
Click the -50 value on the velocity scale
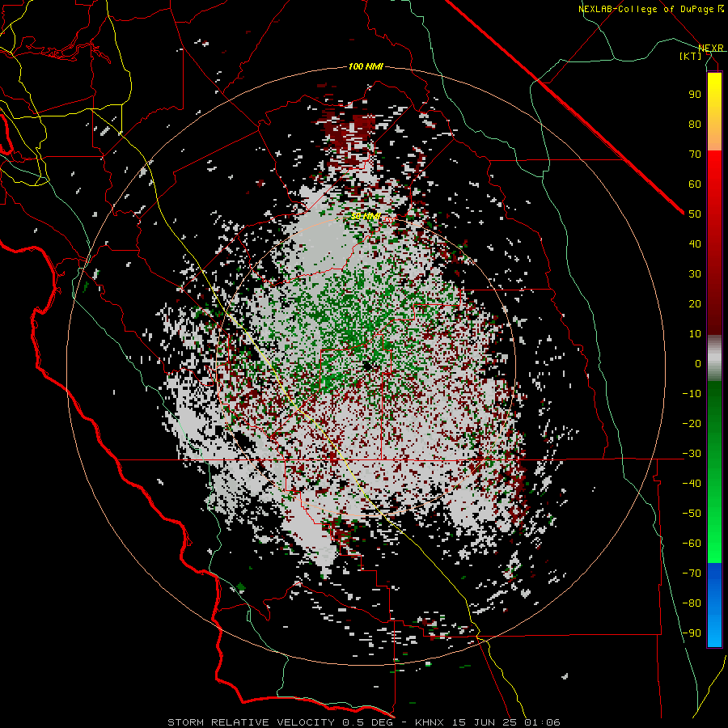pyautogui.click(x=692, y=514)
